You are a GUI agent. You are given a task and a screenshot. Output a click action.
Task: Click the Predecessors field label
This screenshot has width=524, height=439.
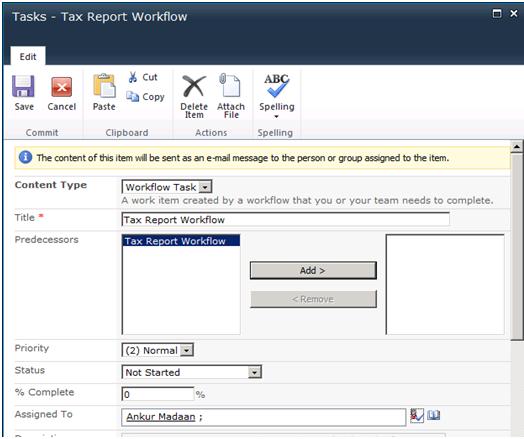(46, 240)
